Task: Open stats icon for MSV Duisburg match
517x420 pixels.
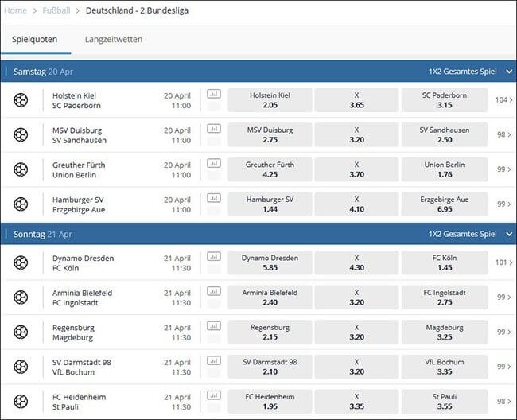Action: click(x=214, y=129)
